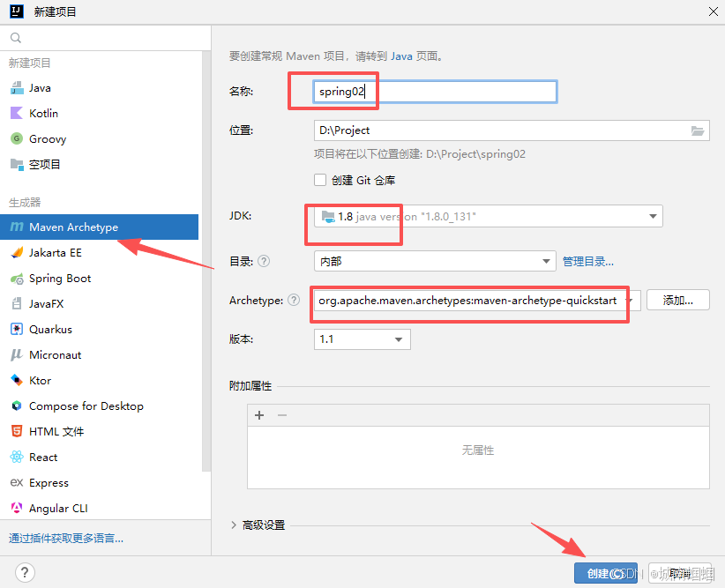Select Jakarta EE in the sidebar
Screen dimensions: 725x588
pyautogui.click(x=54, y=253)
